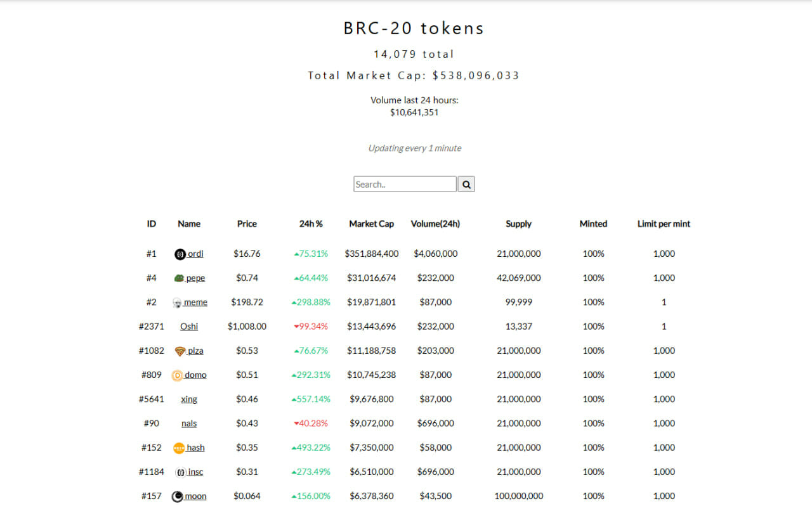Select the $11,188,758 market cap cell
Viewport: 812px width, 506px height.
point(372,351)
